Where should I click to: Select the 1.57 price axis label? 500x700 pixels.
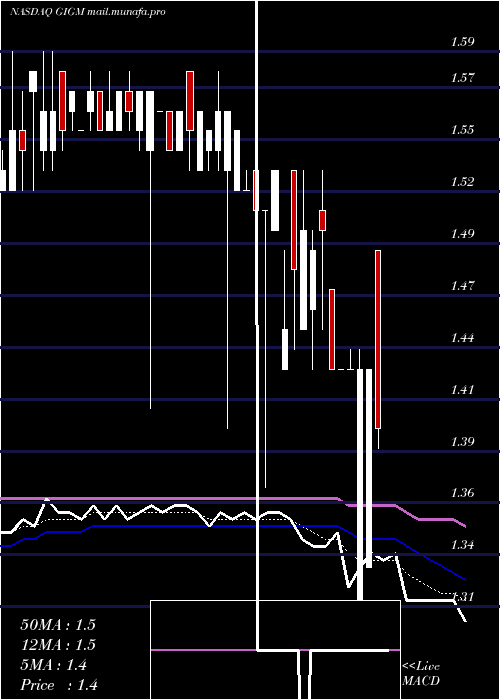click(x=462, y=78)
